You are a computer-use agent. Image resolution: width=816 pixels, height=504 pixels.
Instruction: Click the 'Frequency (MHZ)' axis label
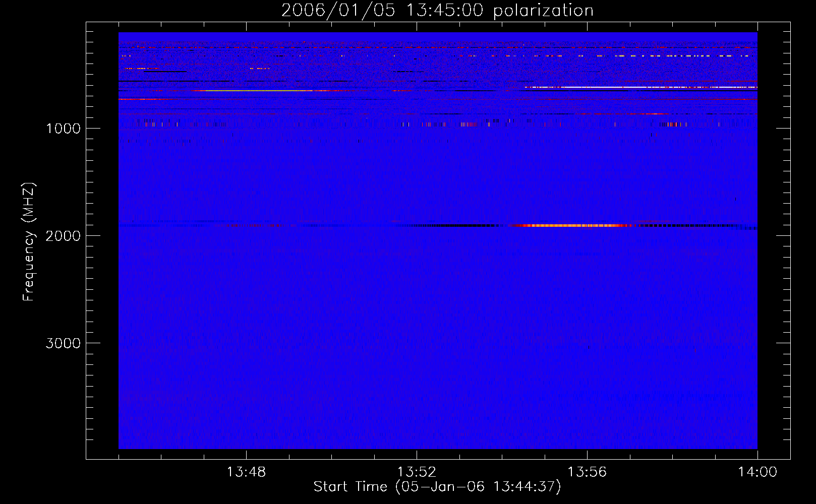(x=29, y=242)
